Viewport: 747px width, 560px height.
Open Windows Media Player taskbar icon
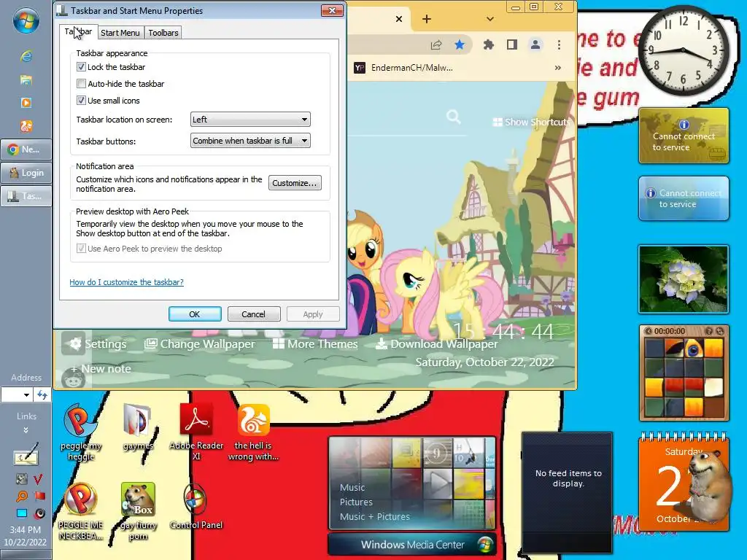(26, 103)
